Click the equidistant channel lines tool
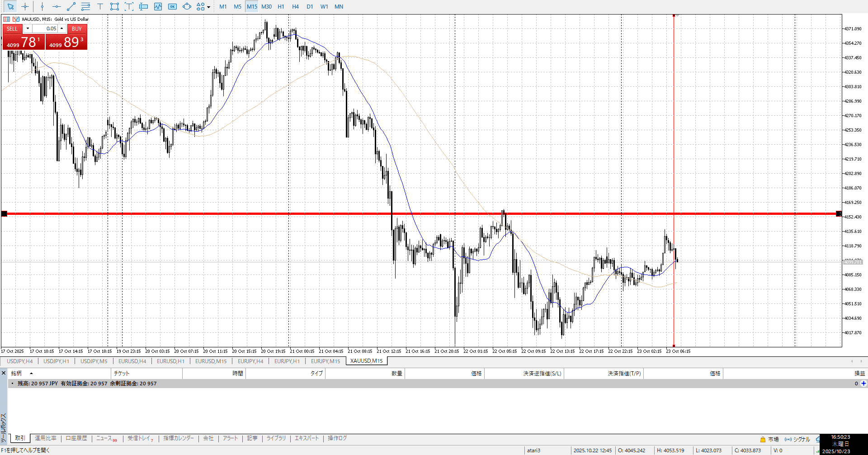 tap(85, 6)
